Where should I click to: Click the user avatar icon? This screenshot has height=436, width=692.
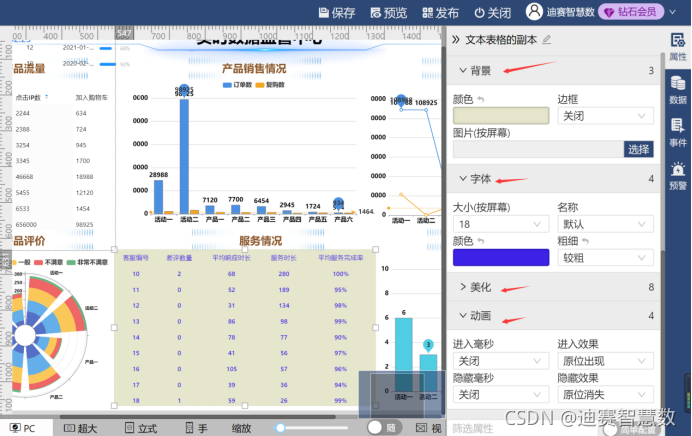pos(534,11)
